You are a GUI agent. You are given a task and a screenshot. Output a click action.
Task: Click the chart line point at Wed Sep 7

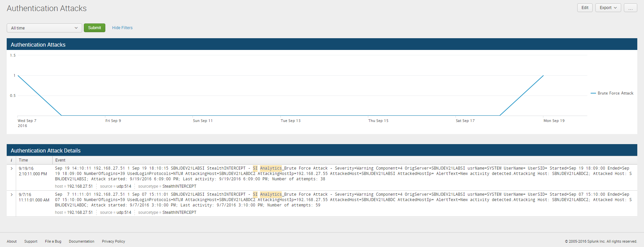18,76
